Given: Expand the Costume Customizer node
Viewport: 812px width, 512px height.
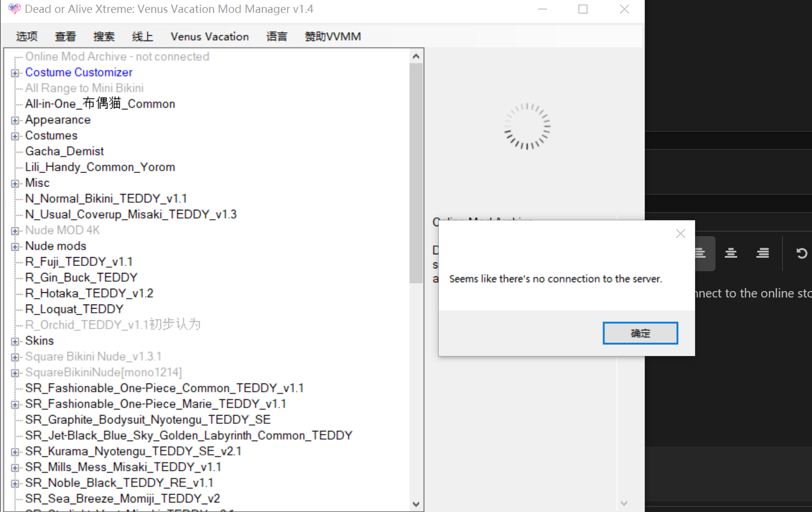Looking at the screenshot, I should 15,73.
